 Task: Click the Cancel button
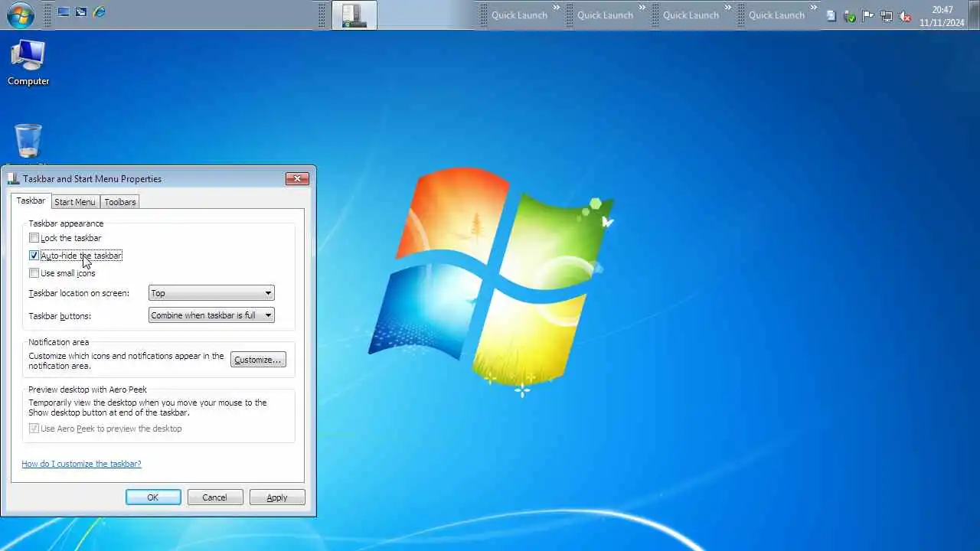(214, 497)
